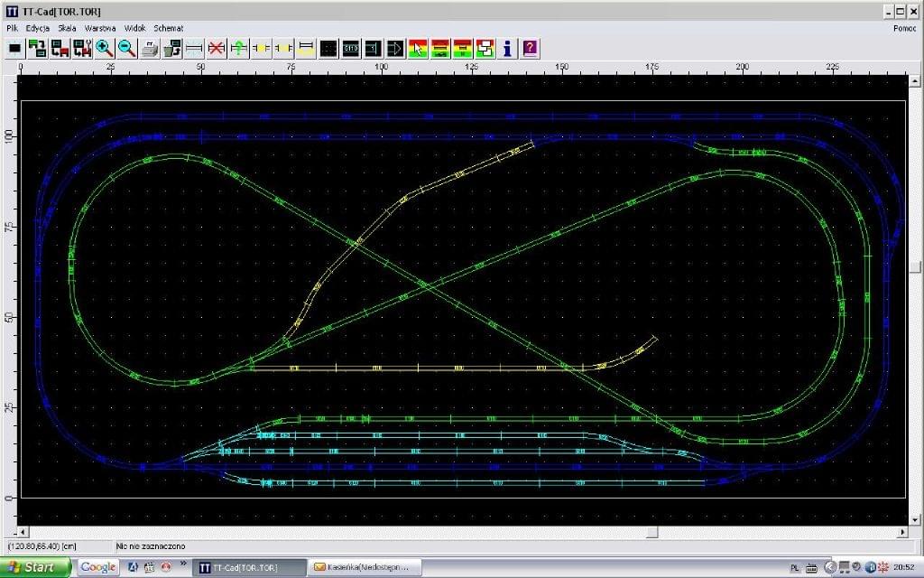Zoom out with the minus magnifier

[x=126, y=49]
